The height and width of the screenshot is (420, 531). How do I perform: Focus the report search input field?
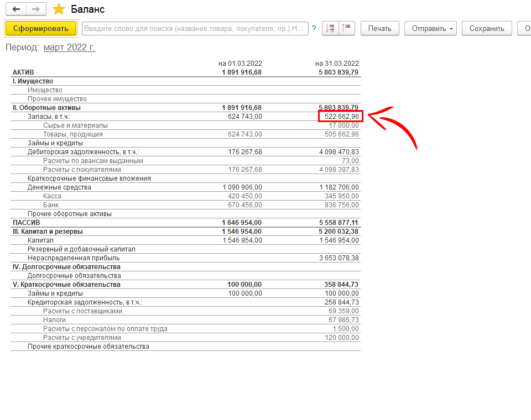click(195, 29)
